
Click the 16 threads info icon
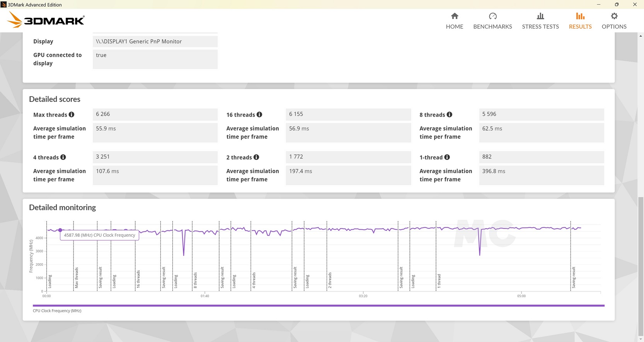tap(259, 115)
